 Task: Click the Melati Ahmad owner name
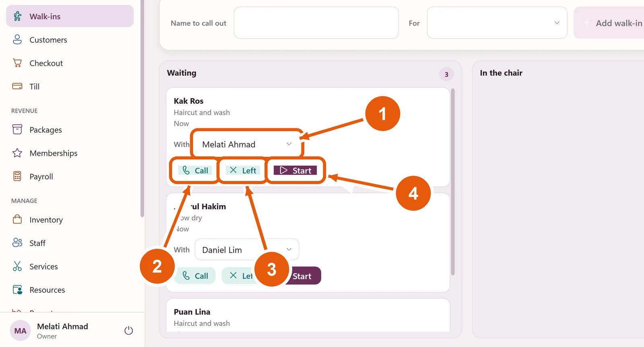pyautogui.click(x=62, y=326)
